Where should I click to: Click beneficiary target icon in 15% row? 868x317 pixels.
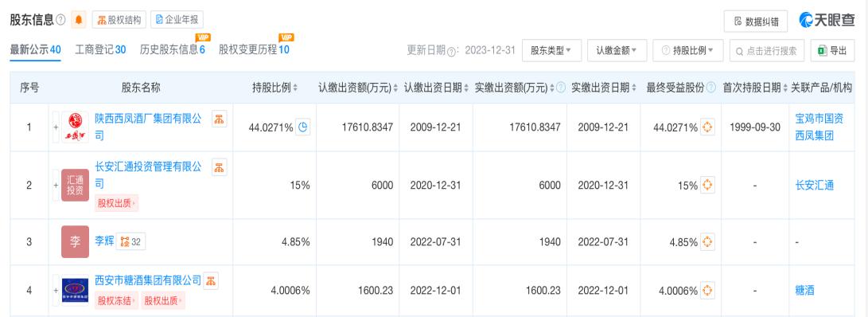click(707, 185)
